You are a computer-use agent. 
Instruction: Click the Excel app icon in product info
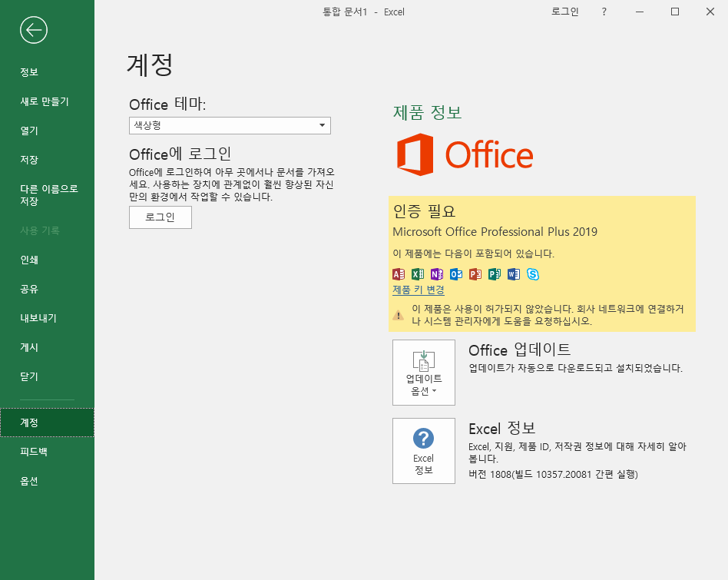tap(418, 274)
